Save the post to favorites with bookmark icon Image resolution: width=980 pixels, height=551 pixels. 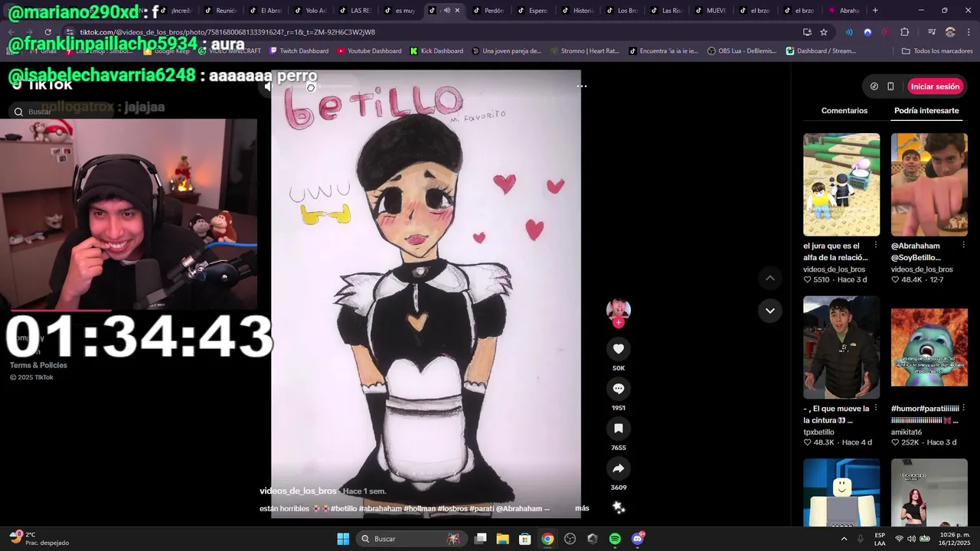[619, 429]
